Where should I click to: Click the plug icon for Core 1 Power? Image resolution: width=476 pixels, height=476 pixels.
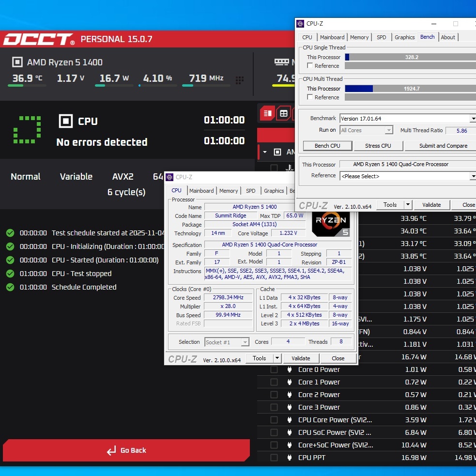(x=289, y=382)
